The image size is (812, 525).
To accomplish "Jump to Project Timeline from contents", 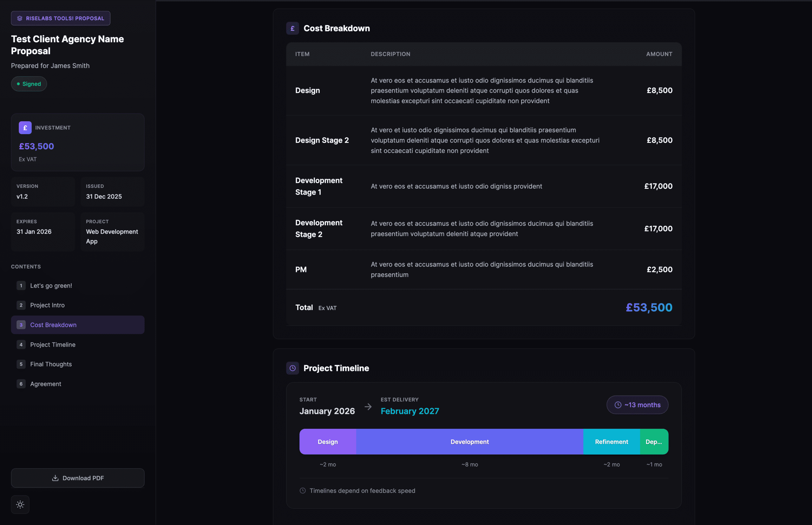I will click(53, 344).
